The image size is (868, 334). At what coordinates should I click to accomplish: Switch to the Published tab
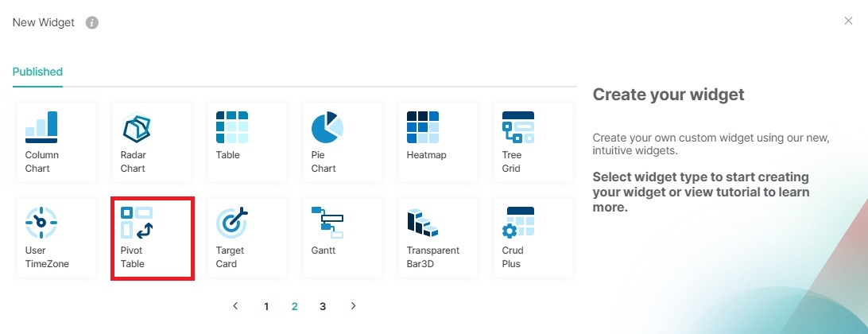(x=37, y=72)
